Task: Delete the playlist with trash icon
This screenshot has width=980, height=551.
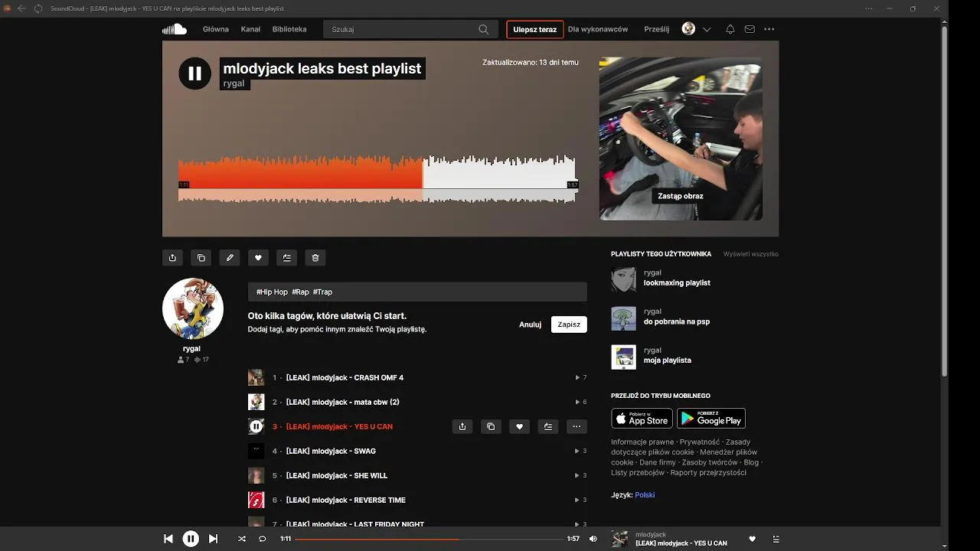Action: coord(315,258)
